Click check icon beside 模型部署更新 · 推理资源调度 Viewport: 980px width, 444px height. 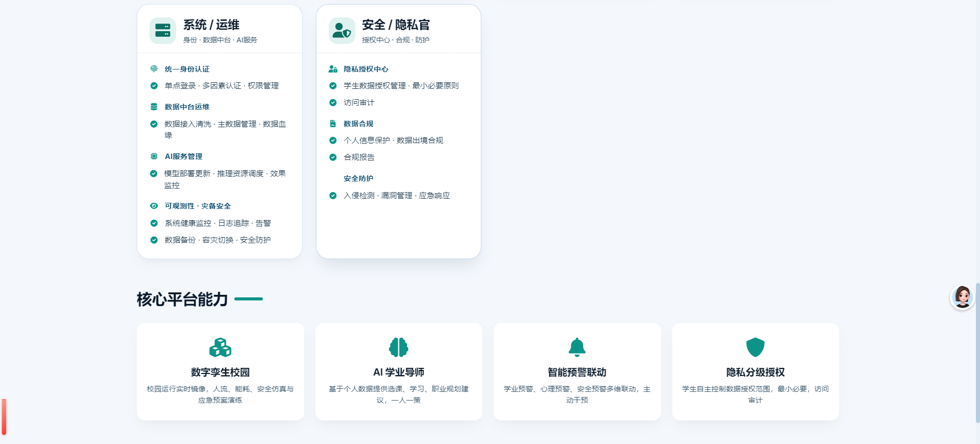(154, 174)
